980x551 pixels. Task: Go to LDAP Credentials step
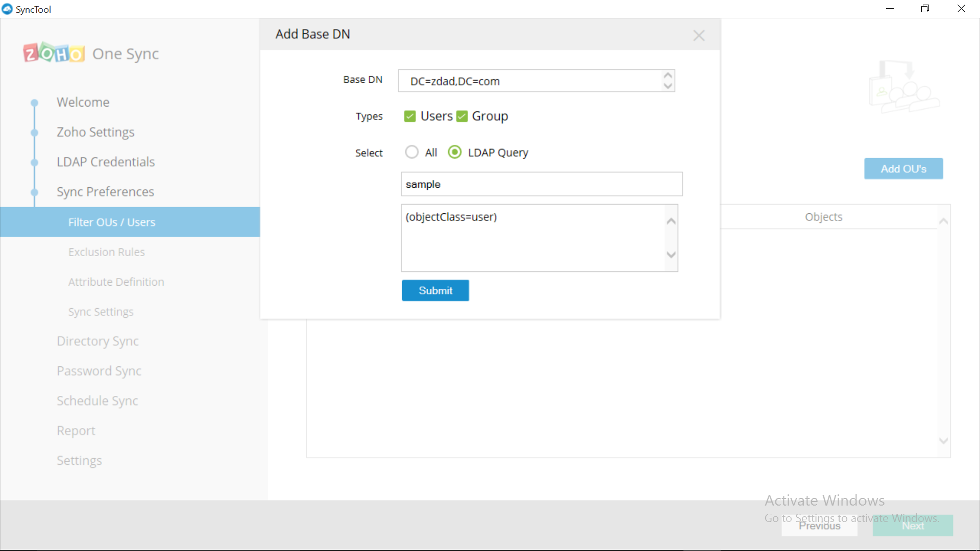click(x=106, y=162)
